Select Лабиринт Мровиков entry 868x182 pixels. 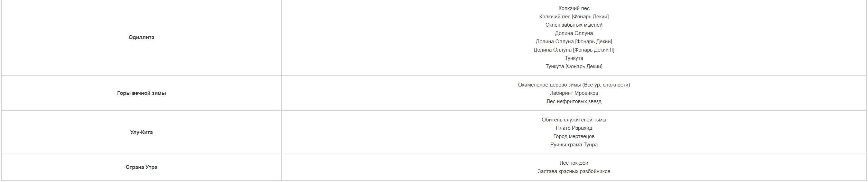tap(574, 93)
